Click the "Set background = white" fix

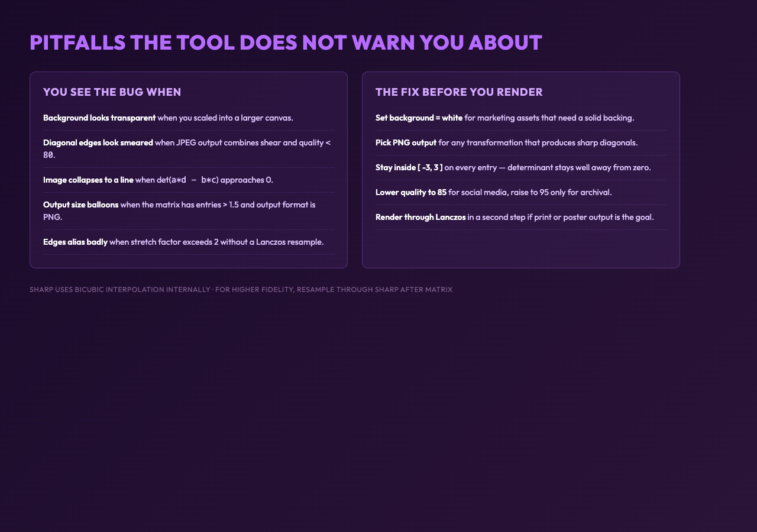pyautogui.click(x=521, y=118)
